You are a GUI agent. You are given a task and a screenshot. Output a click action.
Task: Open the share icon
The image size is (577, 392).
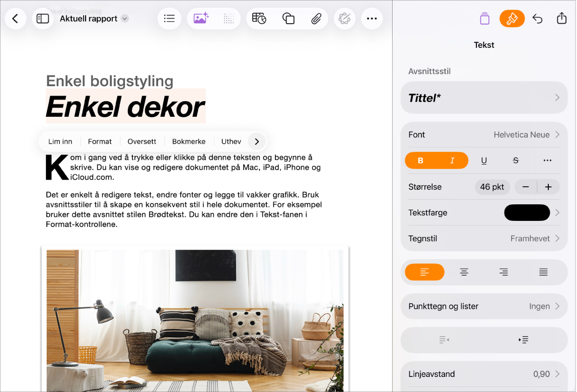pos(561,19)
